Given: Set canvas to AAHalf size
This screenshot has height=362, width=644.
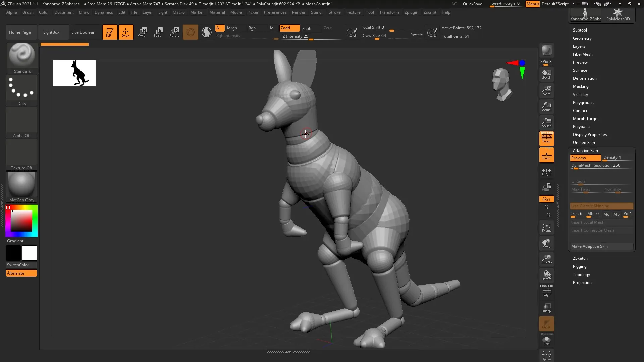Looking at the screenshot, I should (546, 122).
